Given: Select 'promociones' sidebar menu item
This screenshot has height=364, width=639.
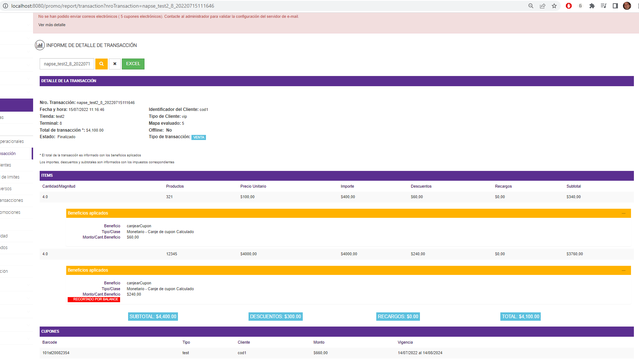Looking at the screenshot, I should pyautogui.click(x=10, y=212).
